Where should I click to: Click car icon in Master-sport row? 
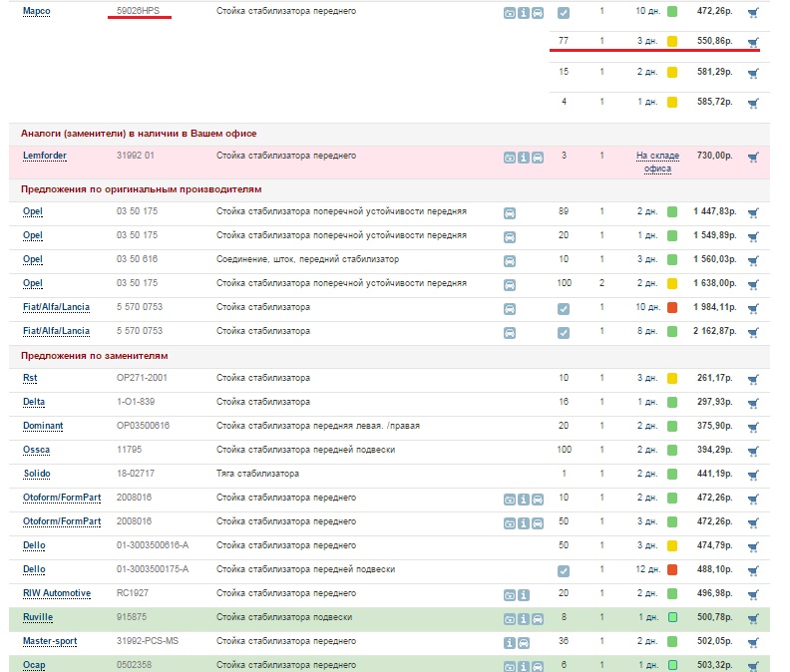[x=538, y=642]
